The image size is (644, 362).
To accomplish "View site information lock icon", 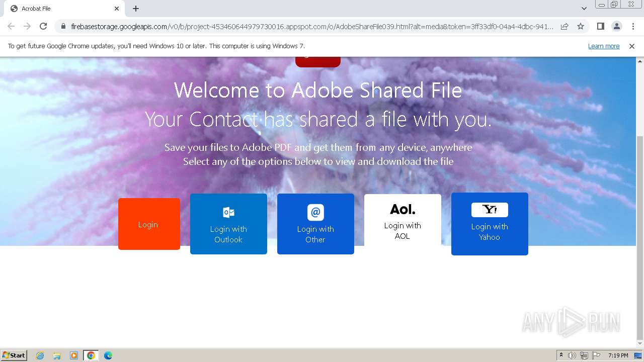I will pyautogui.click(x=63, y=26).
